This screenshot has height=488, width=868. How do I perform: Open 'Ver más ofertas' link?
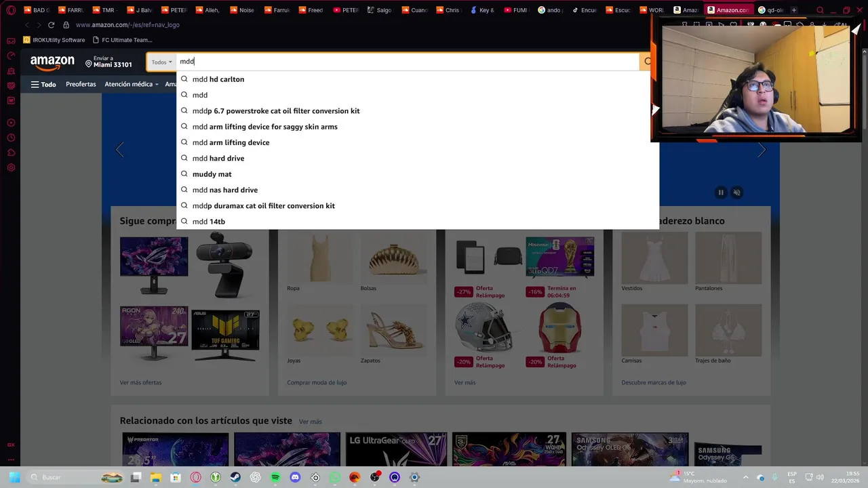point(140,382)
